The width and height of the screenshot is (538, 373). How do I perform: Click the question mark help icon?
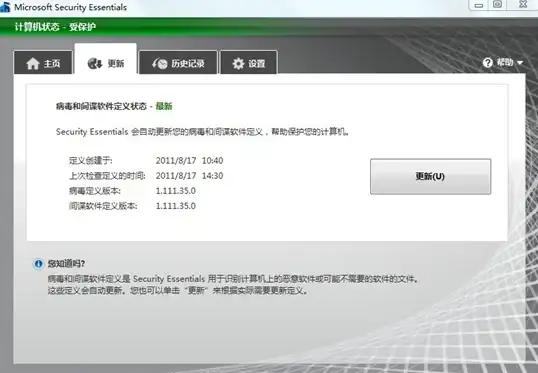pos(488,62)
